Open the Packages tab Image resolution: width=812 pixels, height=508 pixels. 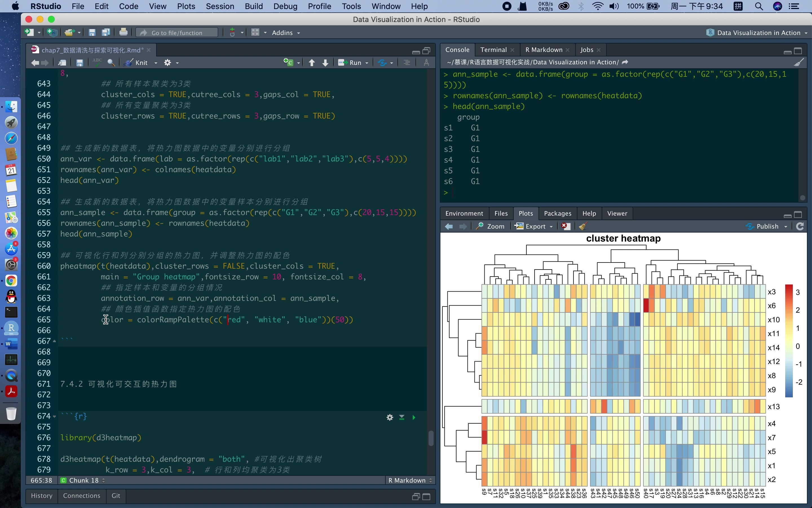pyautogui.click(x=557, y=213)
